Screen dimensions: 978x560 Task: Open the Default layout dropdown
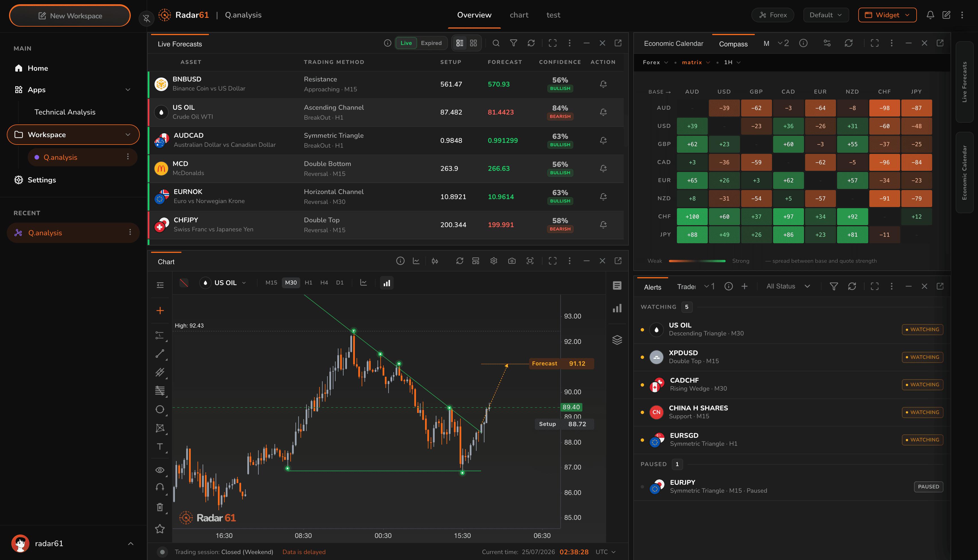click(826, 15)
